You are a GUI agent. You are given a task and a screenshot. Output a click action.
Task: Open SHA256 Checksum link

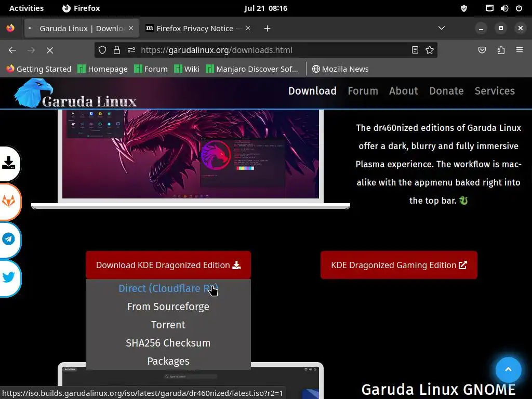[168, 343]
